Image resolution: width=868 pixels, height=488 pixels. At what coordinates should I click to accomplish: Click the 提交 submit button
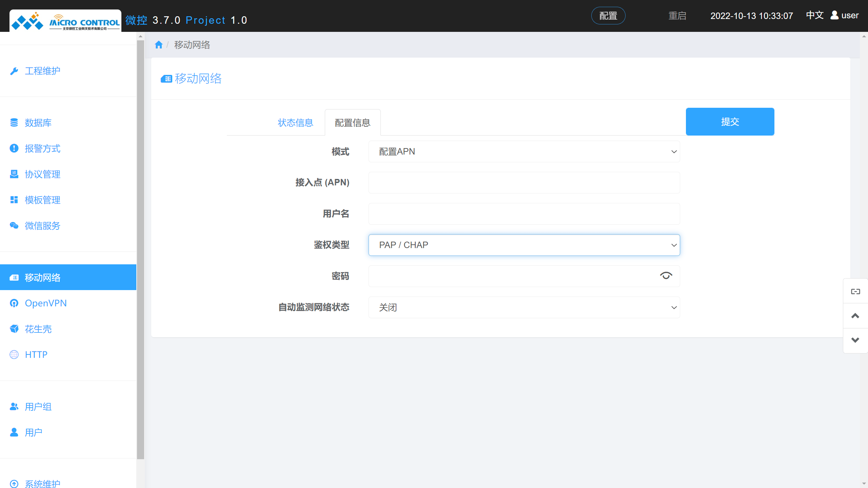[x=730, y=121]
